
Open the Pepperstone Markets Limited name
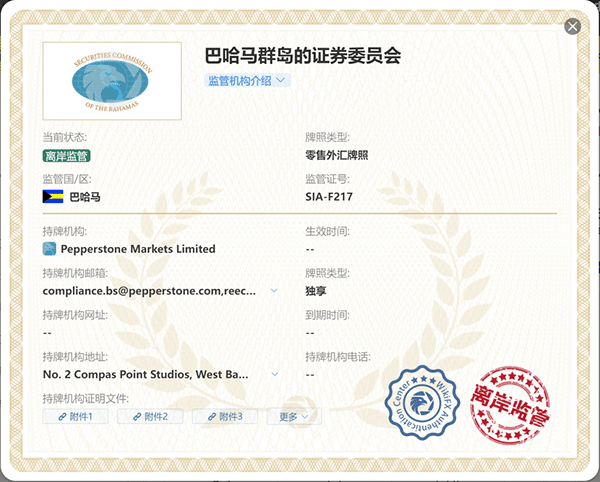tap(138, 249)
